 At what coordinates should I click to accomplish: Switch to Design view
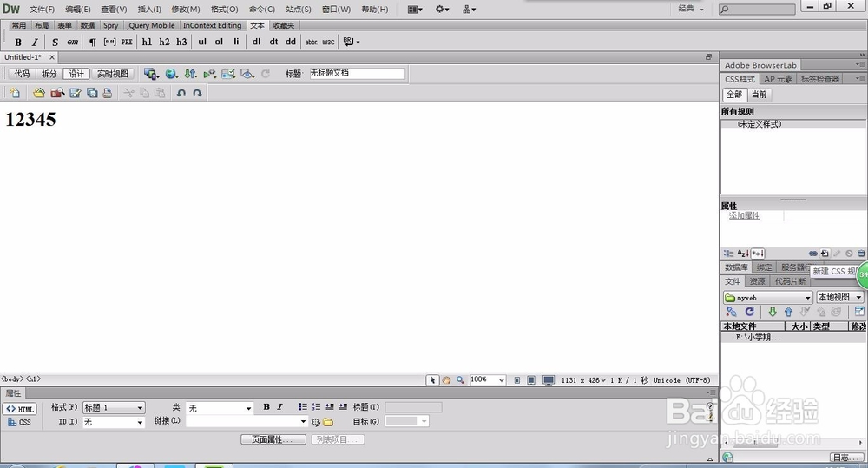coord(76,74)
